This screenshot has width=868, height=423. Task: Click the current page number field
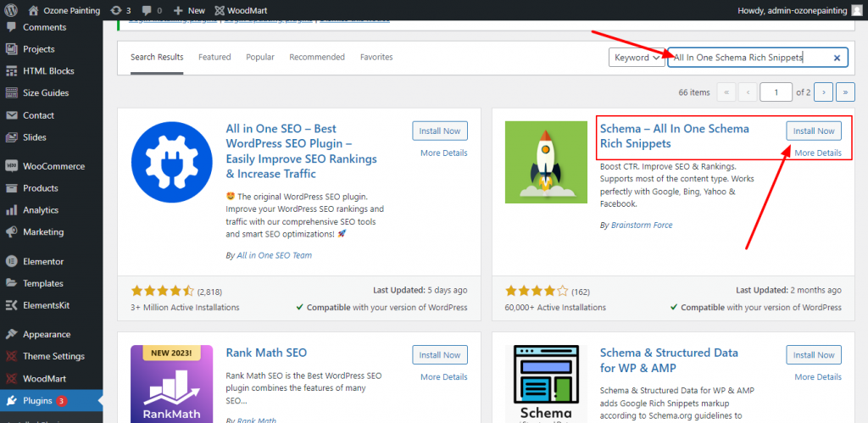(776, 92)
